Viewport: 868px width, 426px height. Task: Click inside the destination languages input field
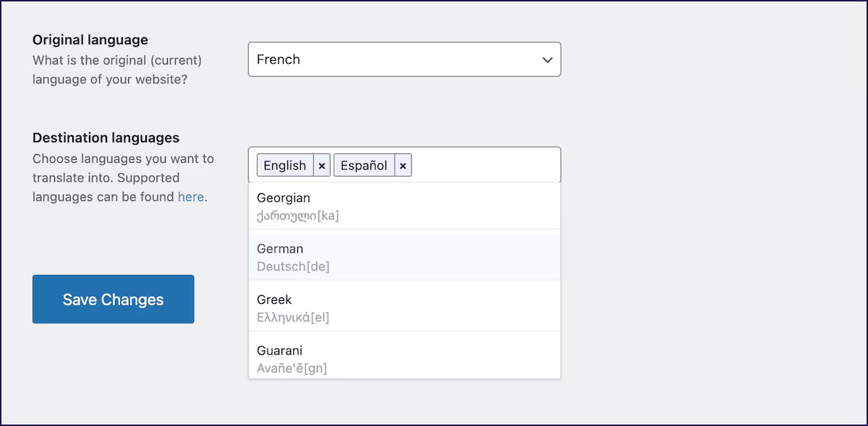point(485,165)
